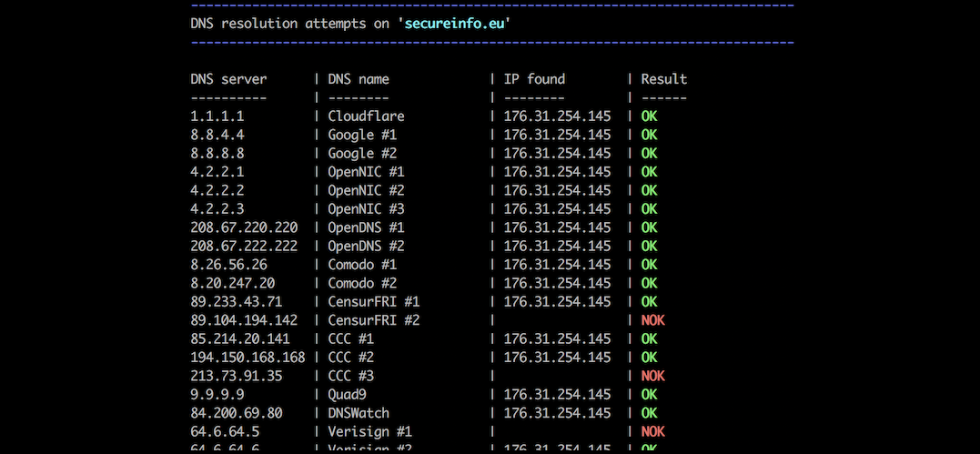The height and width of the screenshot is (454, 980).
Task: Click the OK result in the Comodo #1 row
Action: click(649, 265)
